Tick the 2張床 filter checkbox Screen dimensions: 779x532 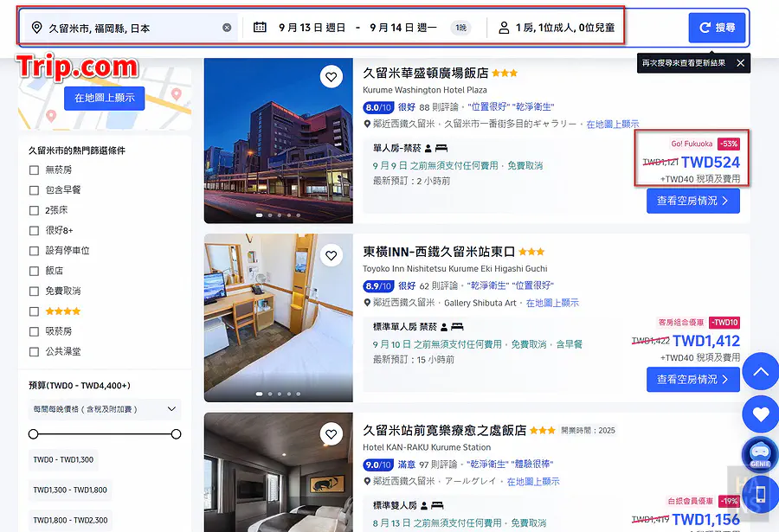pyautogui.click(x=34, y=210)
